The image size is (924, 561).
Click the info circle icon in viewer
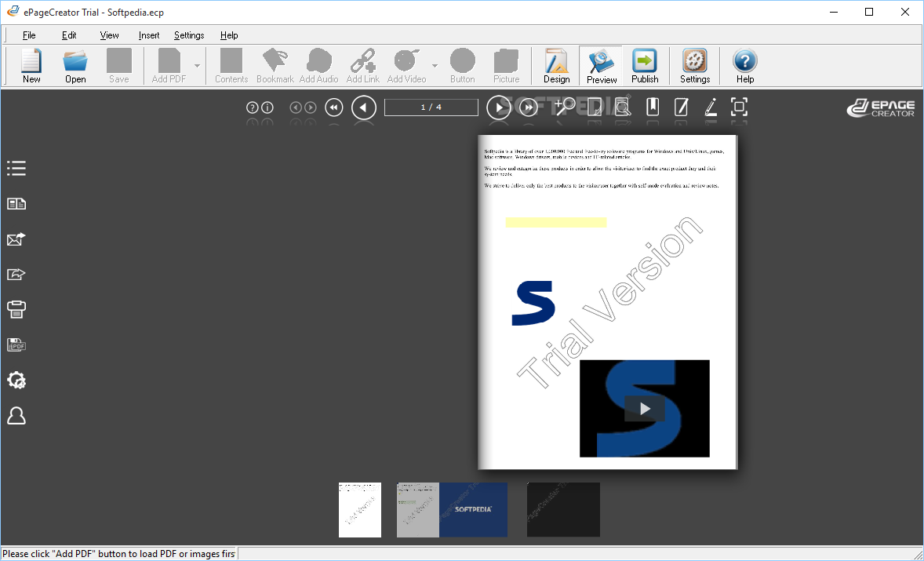(x=267, y=107)
